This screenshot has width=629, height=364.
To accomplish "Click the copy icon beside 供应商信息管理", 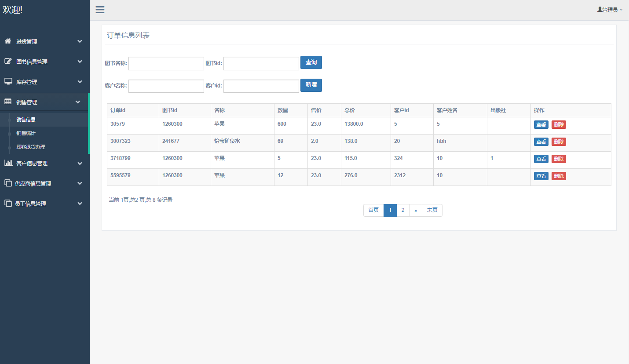I will click(x=8, y=183).
